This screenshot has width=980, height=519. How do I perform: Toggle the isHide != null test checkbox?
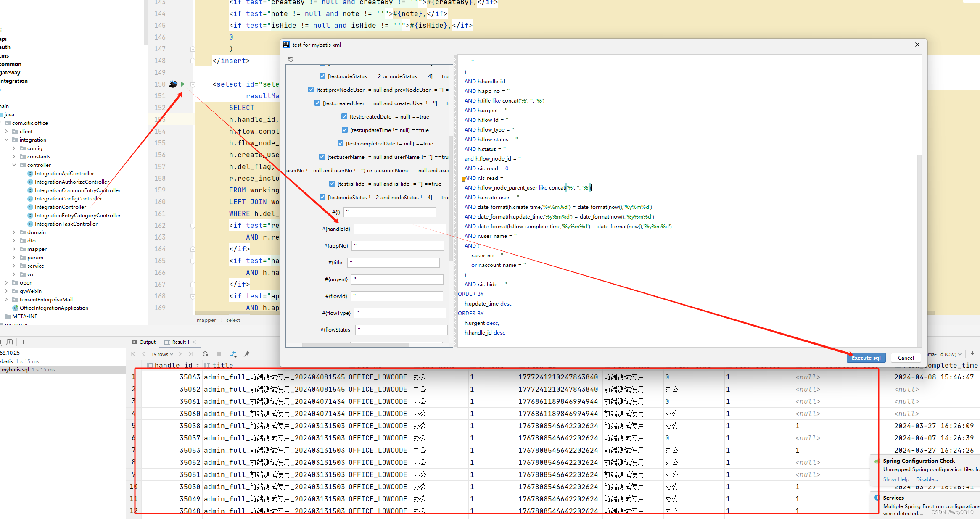pyautogui.click(x=332, y=184)
